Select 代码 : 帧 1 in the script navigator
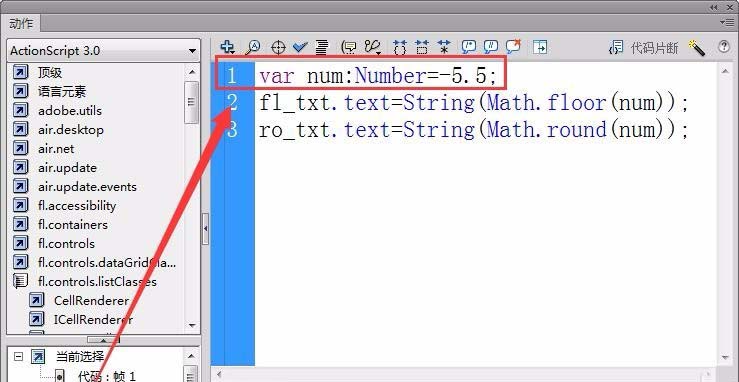The image size is (739, 382). 107,376
